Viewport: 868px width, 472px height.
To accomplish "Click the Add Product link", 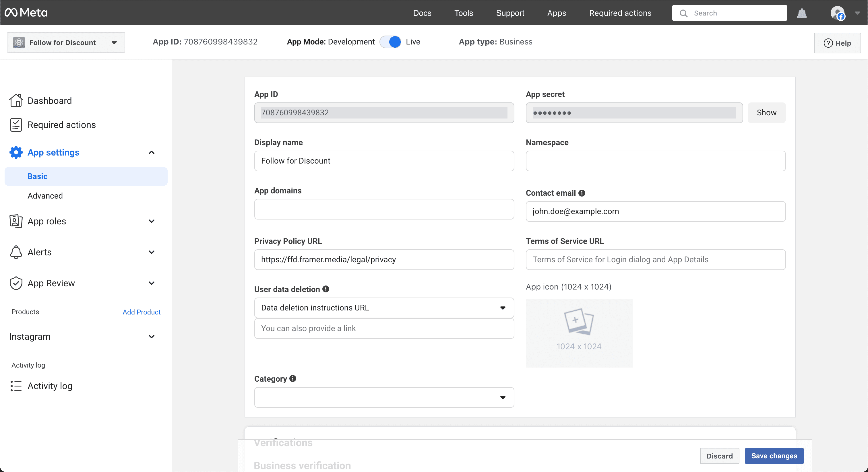I will tap(142, 312).
